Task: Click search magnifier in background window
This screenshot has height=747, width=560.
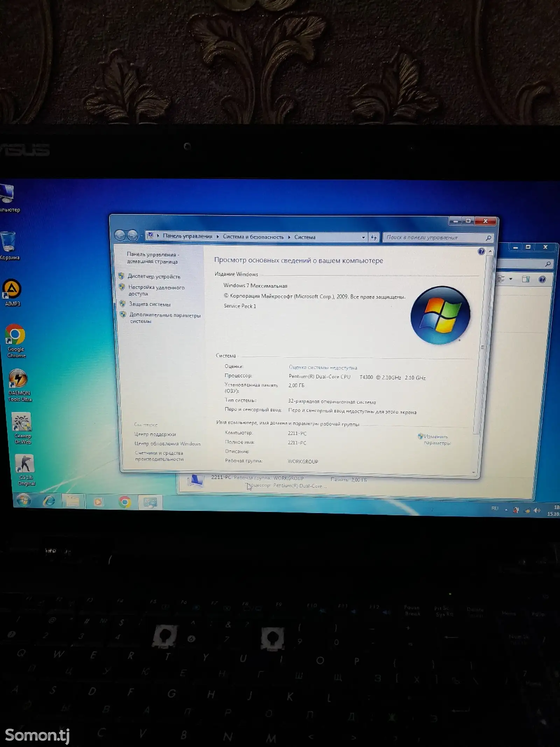Action: pos(548,264)
